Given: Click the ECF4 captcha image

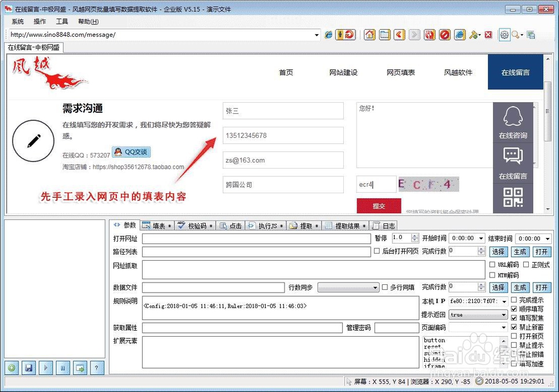Looking at the screenshot, I should click(429, 184).
